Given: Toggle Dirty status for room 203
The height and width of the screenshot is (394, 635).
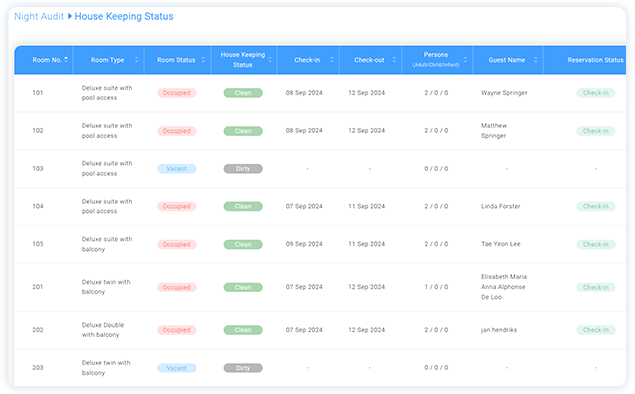Looking at the screenshot, I should pos(243,368).
